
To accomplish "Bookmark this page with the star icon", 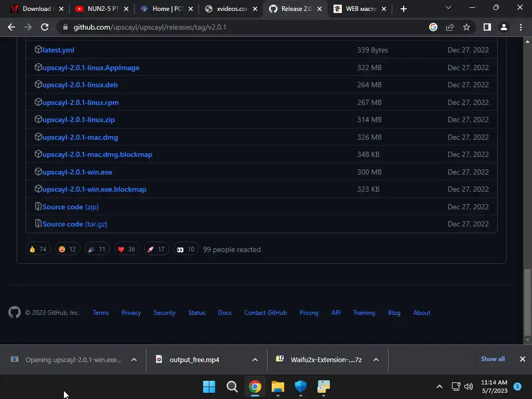I will [x=467, y=27].
